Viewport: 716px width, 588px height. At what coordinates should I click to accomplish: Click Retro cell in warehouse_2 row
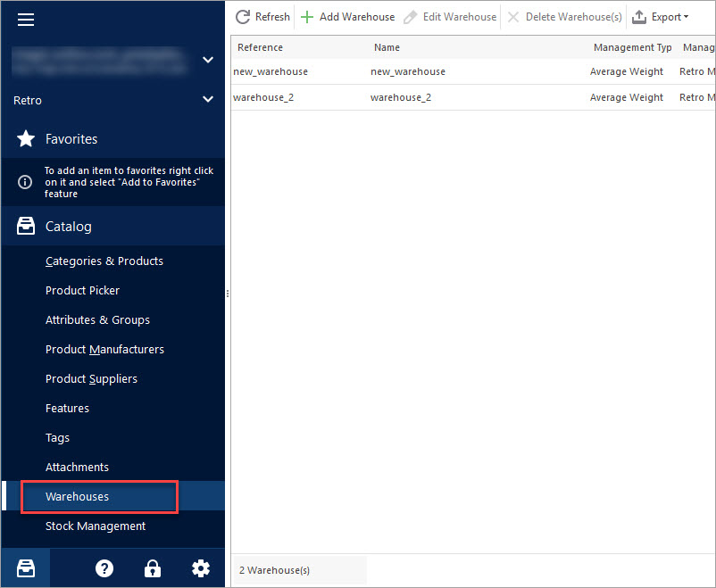pyautogui.click(x=697, y=97)
